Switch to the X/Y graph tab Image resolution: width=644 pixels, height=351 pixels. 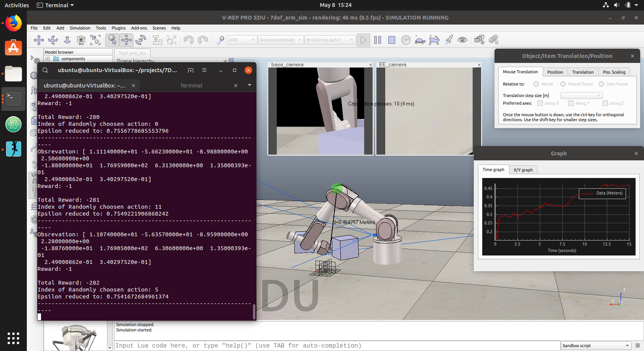point(523,170)
